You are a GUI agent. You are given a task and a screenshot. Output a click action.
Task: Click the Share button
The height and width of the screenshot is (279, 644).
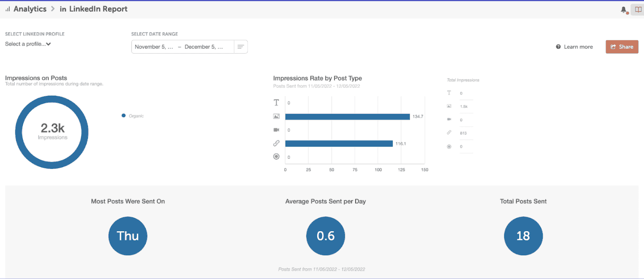click(x=622, y=46)
